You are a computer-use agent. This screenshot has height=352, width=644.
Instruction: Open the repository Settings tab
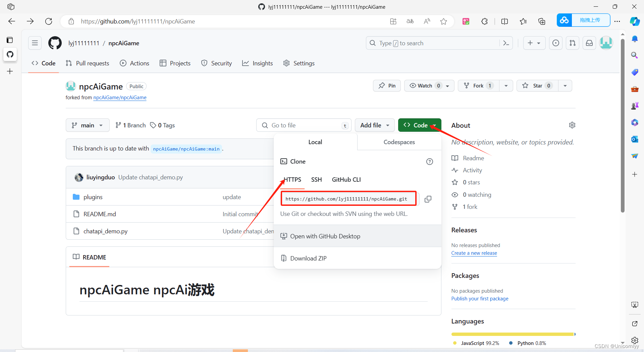299,63
